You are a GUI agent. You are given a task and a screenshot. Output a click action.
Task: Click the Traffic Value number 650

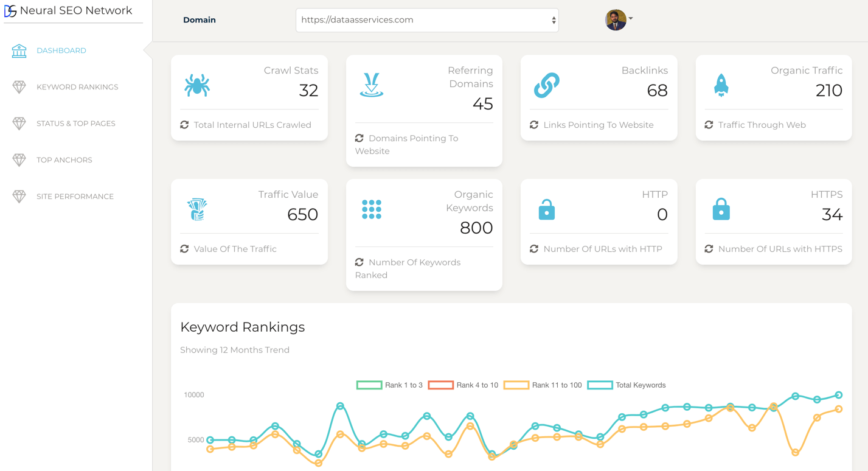pyautogui.click(x=302, y=214)
